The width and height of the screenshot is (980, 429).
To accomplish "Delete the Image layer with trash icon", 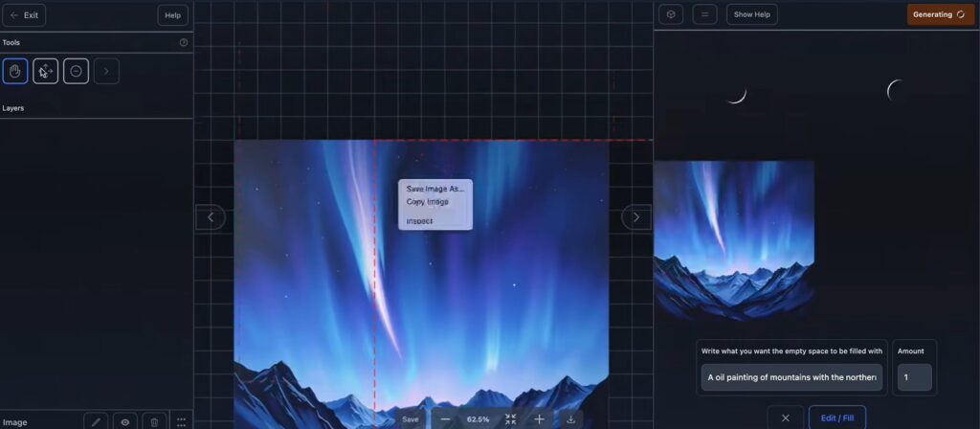I will pyautogui.click(x=154, y=421).
